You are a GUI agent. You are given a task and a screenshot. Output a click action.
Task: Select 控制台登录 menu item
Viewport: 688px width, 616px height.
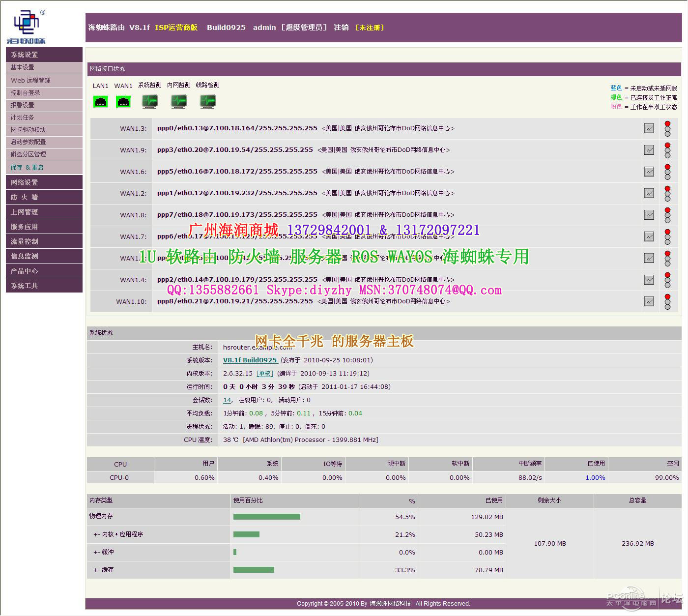pyautogui.click(x=44, y=92)
